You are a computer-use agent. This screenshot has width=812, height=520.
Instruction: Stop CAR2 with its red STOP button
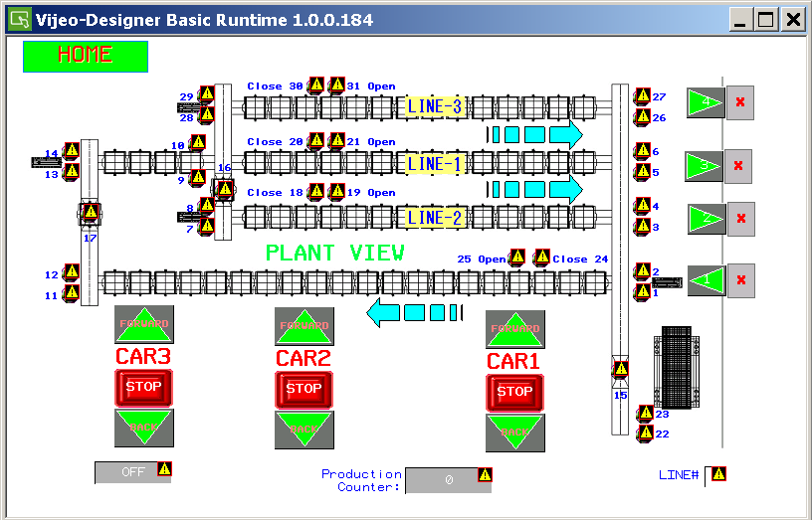click(x=304, y=390)
